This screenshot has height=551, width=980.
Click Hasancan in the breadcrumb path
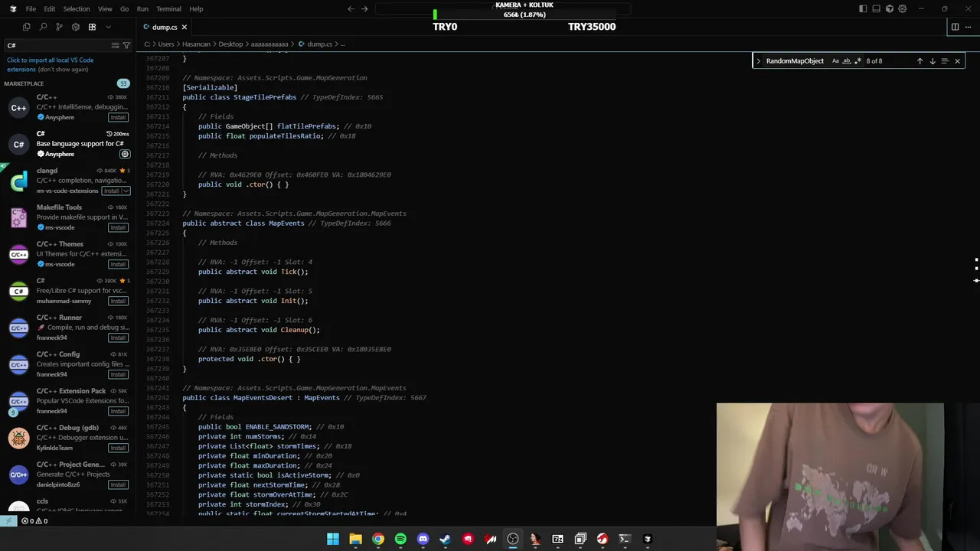click(x=196, y=44)
